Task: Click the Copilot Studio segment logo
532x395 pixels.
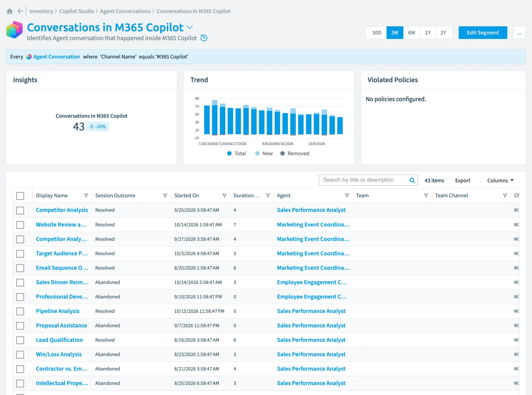Action: click(14, 30)
